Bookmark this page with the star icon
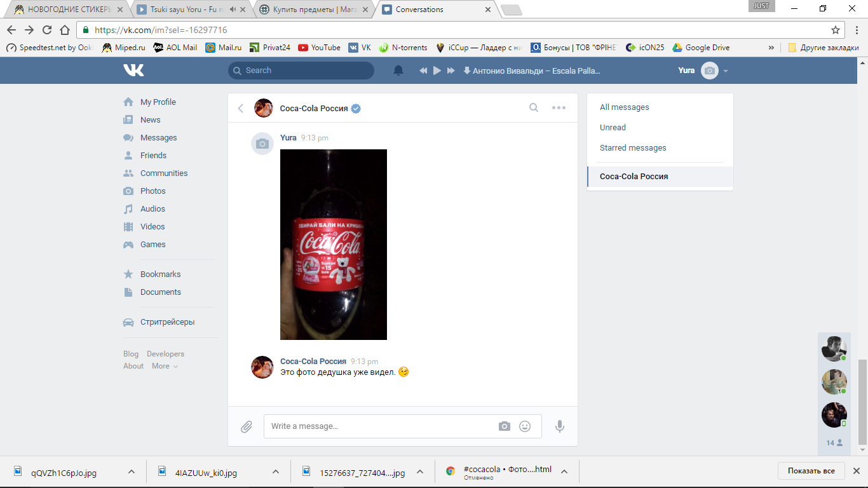The width and height of the screenshot is (868, 488). (x=836, y=30)
